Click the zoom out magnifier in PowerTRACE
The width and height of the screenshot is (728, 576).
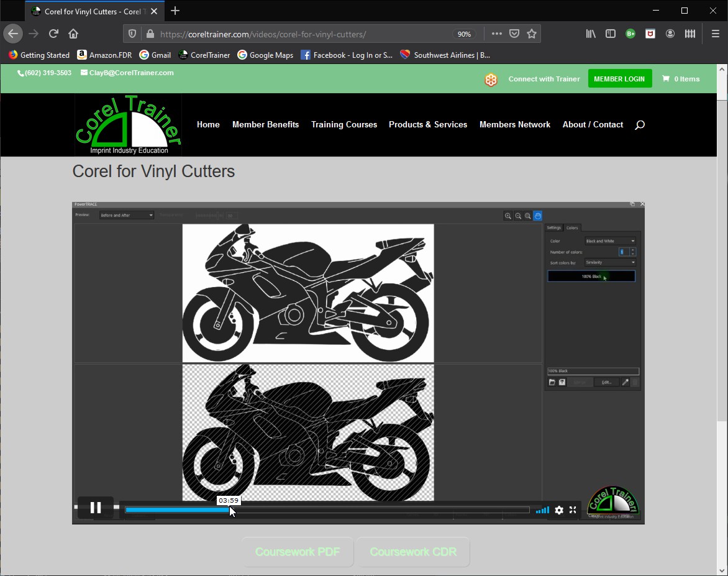(x=518, y=216)
